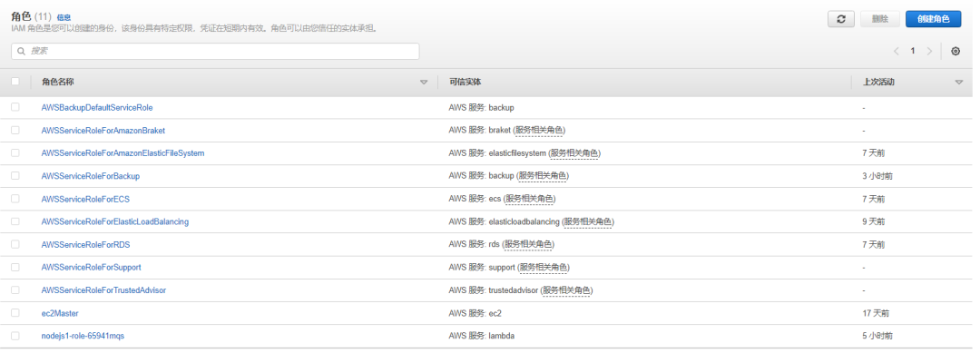Screen dimensions: 980x353
Task: Click the search magnifier icon
Action: point(21,51)
